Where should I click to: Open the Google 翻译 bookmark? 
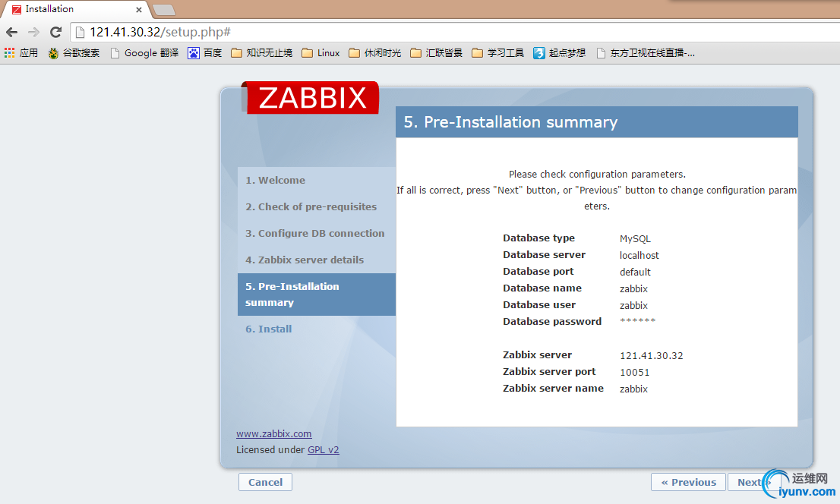tap(144, 53)
